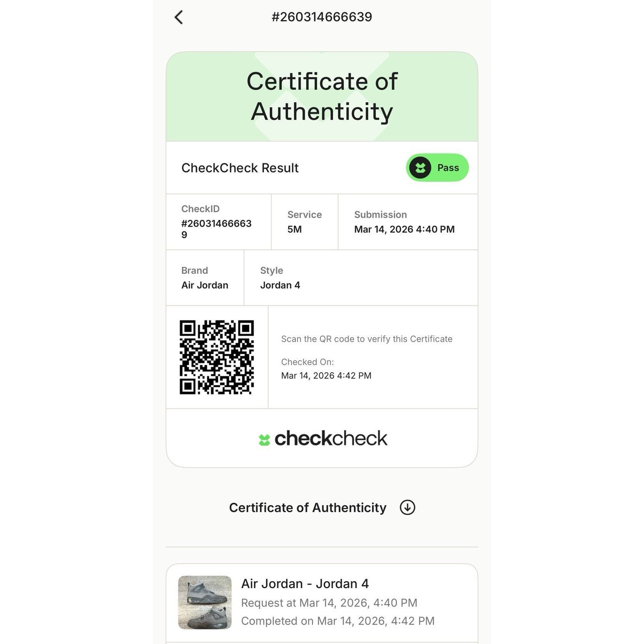
Task: Tap the CheckCheck Result label row
Action: (322, 167)
